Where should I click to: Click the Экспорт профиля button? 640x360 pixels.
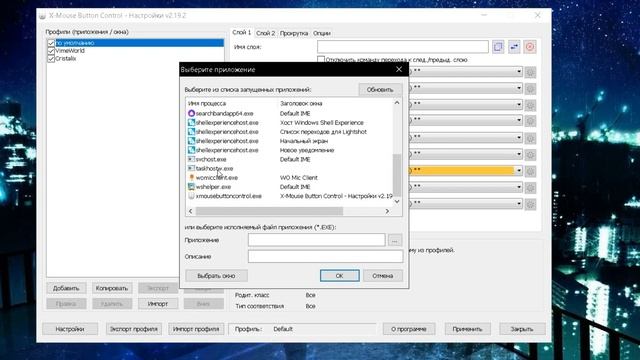click(134, 329)
